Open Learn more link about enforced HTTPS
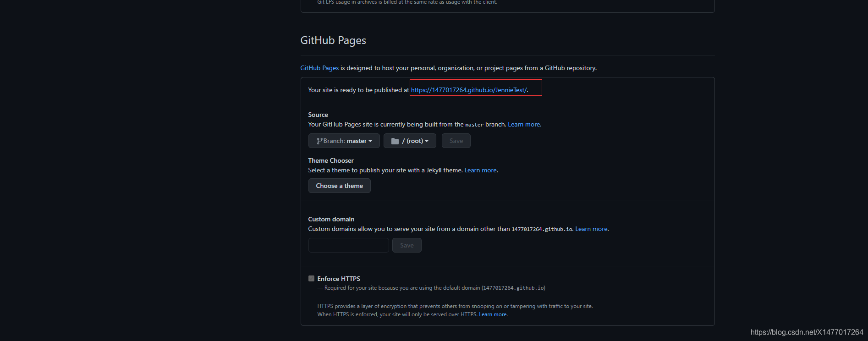The image size is (868, 341). pos(493,314)
